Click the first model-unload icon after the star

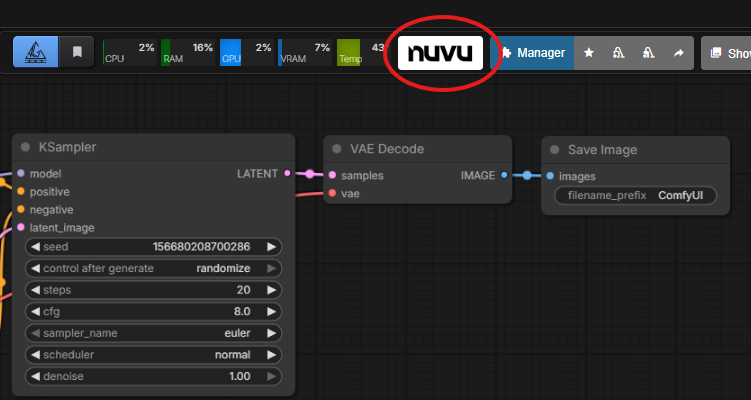tap(618, 53)
